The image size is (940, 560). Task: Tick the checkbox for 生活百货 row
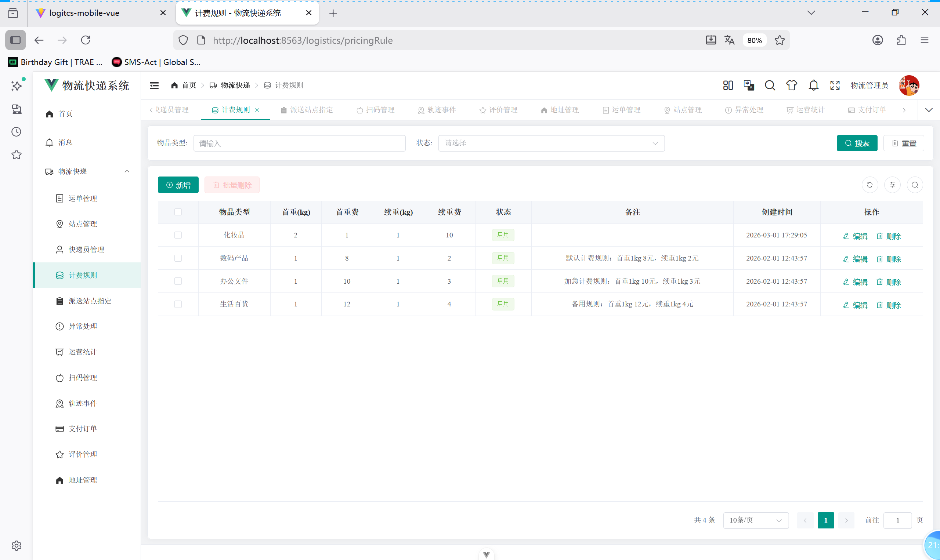tap(178, 304)
